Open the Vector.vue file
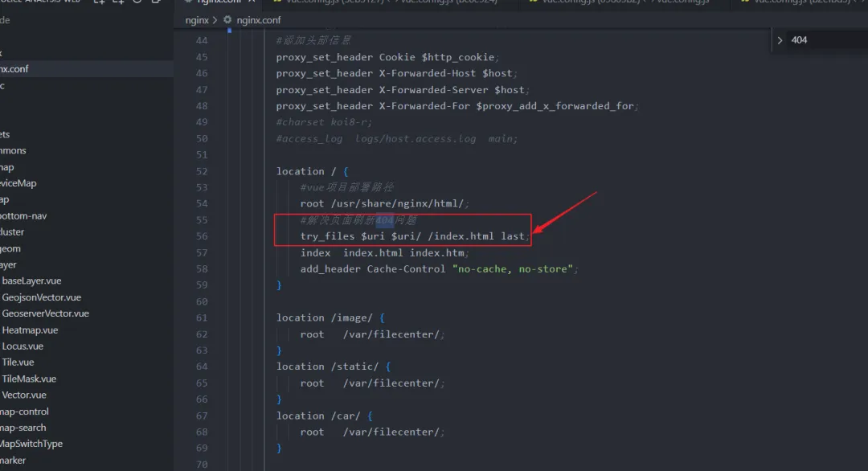The width and height of the screenshot is (868, 471). (24, 395)
